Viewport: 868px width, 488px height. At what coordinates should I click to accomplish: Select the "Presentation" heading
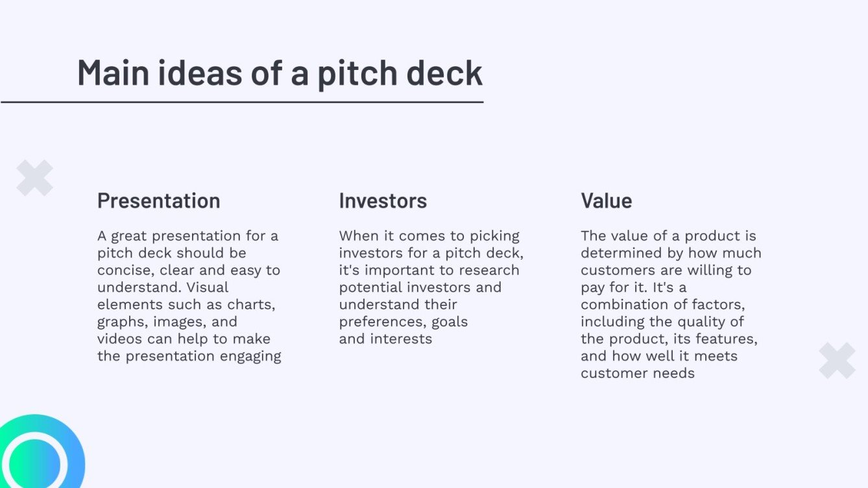pyautogui.click(x=158, y=201)
